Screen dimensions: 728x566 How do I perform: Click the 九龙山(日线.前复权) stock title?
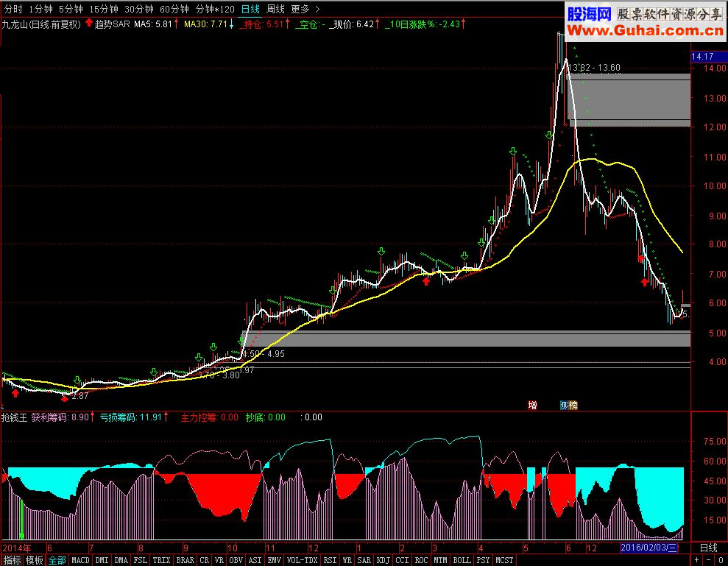click(x=41, y=24)
